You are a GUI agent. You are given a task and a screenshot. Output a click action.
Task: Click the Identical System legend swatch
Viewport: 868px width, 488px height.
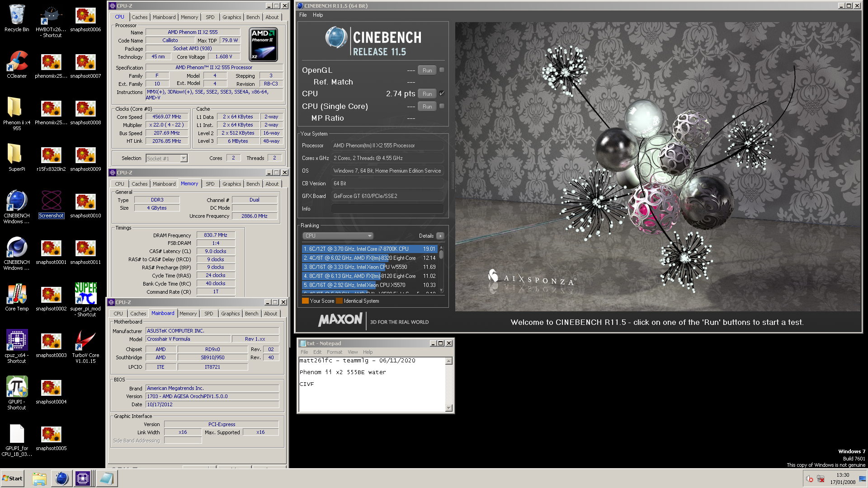pyautogui.click(x=339, y=301)
